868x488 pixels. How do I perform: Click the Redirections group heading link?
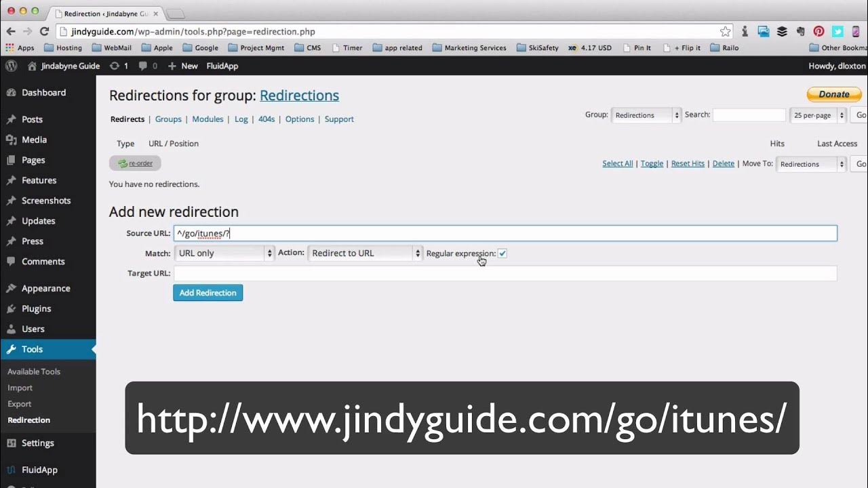299,96
